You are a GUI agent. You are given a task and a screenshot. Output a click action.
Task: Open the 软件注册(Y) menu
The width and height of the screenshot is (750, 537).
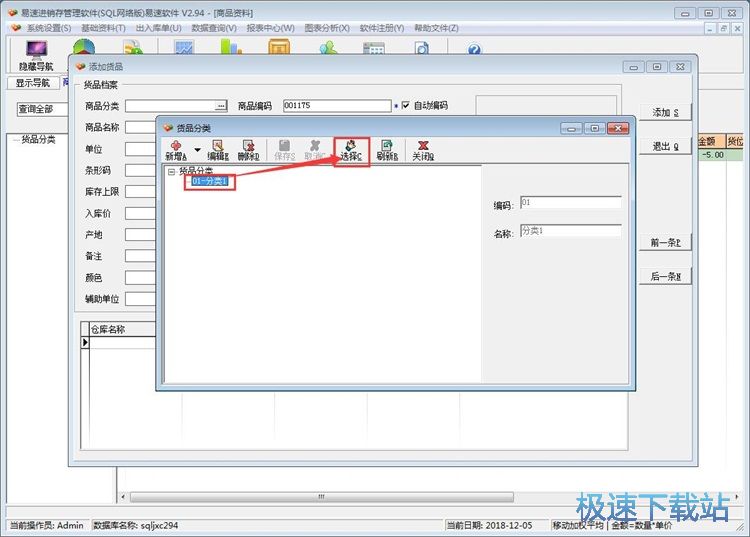click(x=382, y=28)
